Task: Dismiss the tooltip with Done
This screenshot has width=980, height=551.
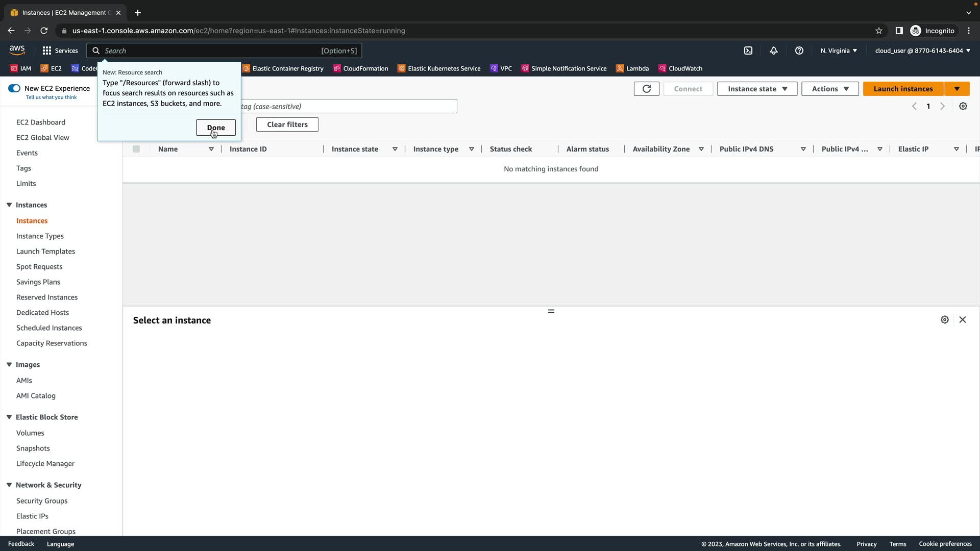Action: point(215,128)
